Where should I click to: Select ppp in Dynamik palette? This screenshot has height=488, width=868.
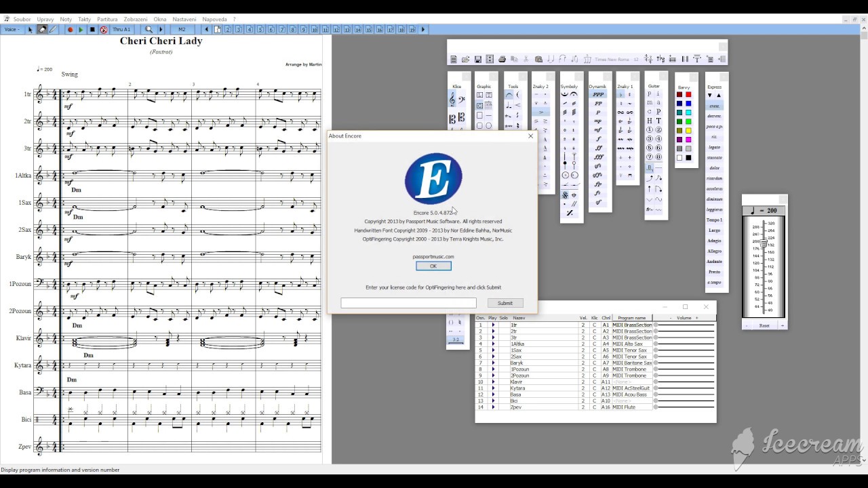pos(598,94)
